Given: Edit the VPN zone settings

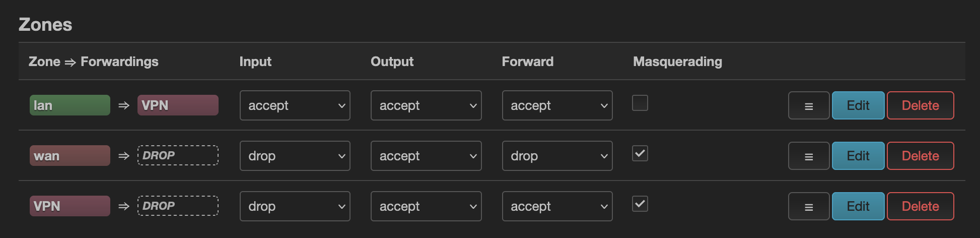Looking at the screenshot, I should (858, 206).
